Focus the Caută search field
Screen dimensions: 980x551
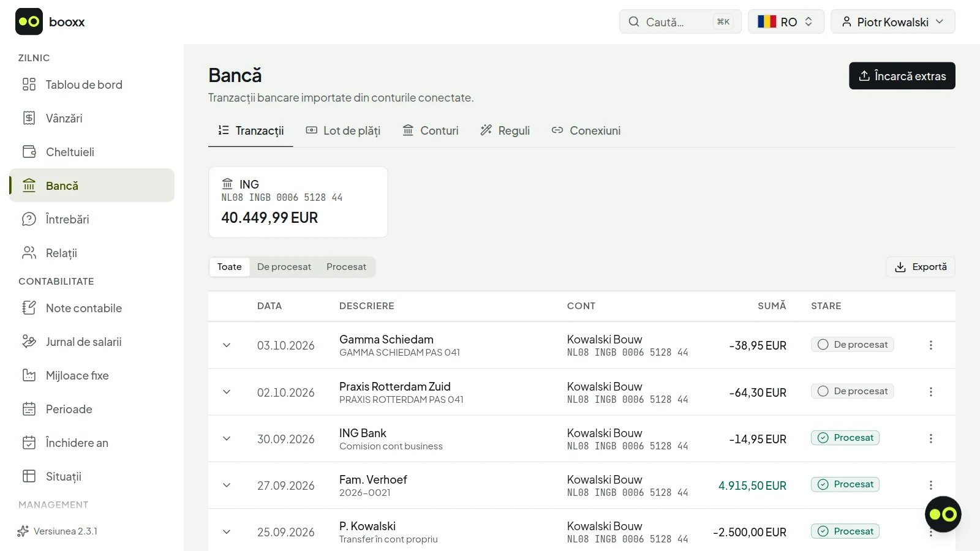coord(680,22)
